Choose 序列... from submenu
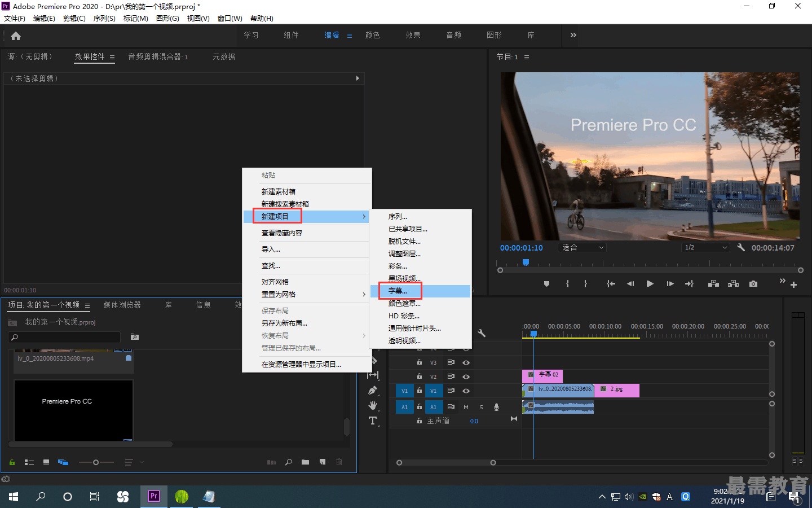 coord(420,217)
